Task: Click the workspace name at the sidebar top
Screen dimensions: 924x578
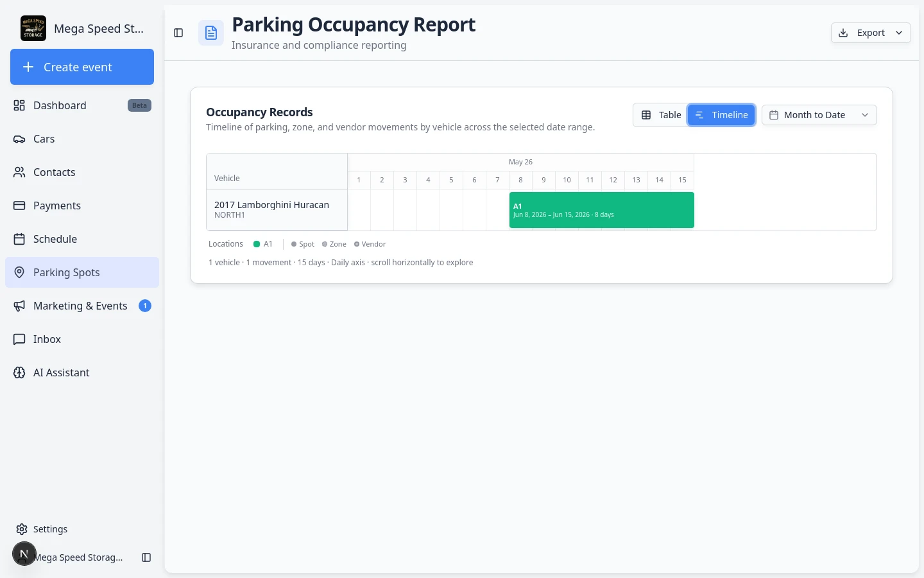Action: click(99, 28)
